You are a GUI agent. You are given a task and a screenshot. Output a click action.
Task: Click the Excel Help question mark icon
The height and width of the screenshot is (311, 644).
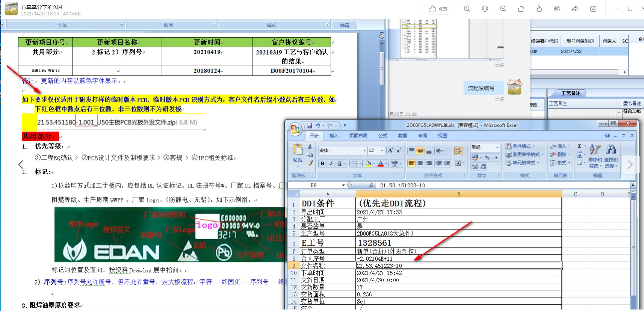(x=607, y=136)
